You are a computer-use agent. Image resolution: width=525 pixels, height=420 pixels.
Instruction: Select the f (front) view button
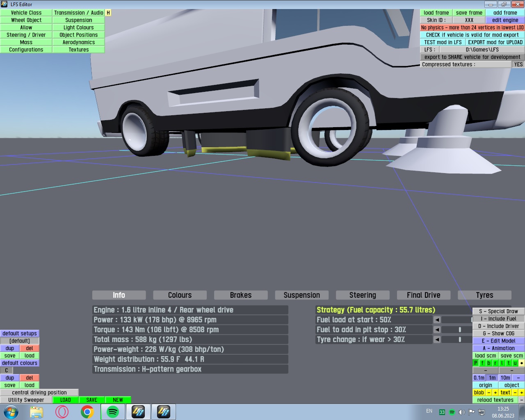pos(482,363)
